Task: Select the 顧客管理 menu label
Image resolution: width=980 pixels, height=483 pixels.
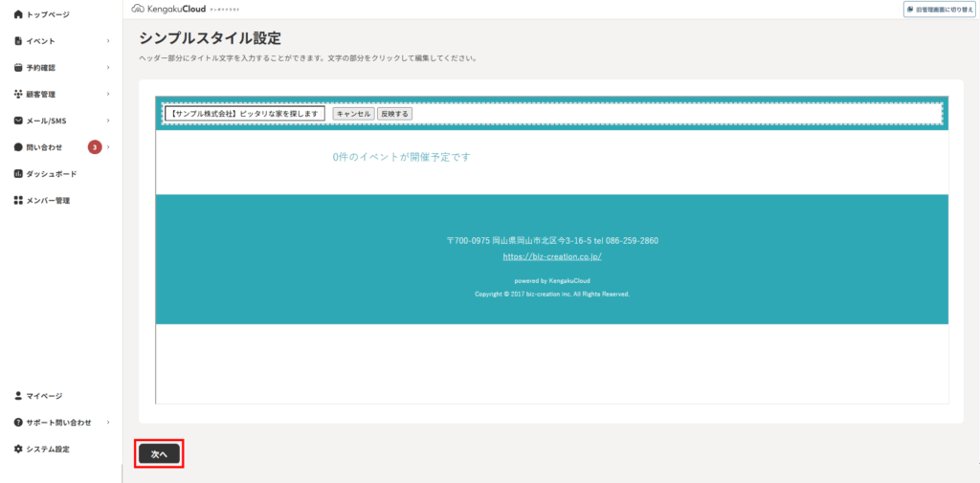Action: click(41, 95)
